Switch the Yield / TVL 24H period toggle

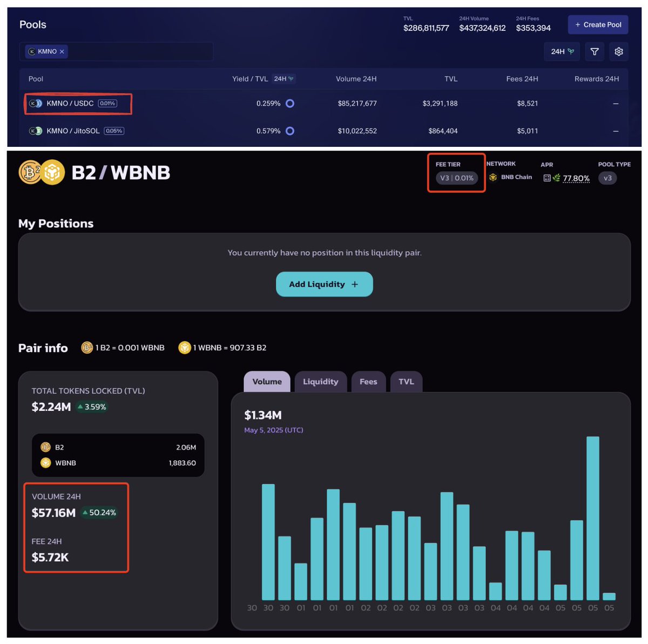coord(283,79)
